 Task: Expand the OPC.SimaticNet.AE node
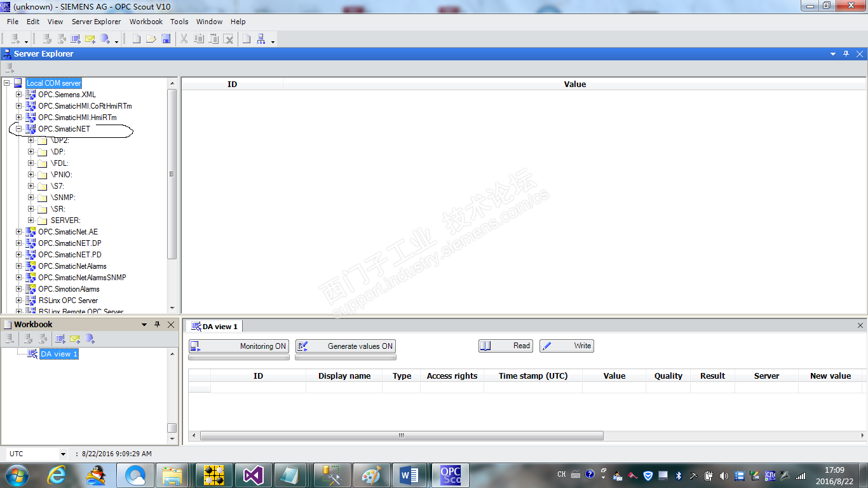[19, 232]
